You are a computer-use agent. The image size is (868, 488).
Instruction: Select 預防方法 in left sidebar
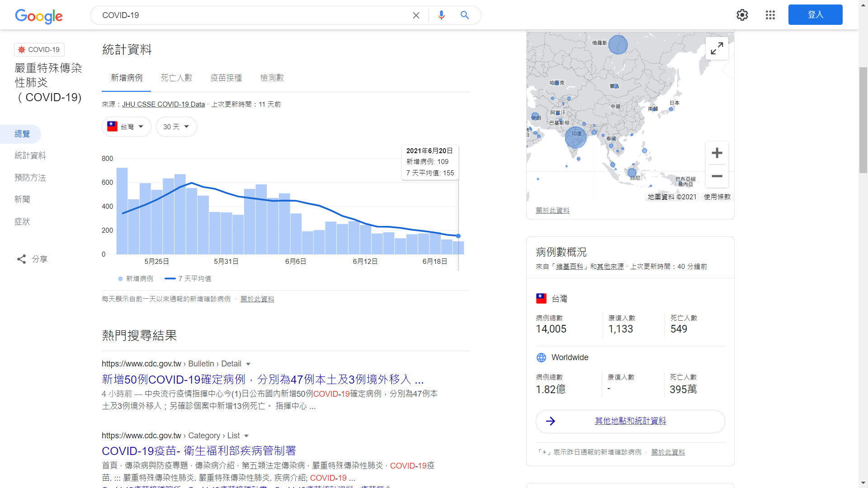click(x=30, y=178)
